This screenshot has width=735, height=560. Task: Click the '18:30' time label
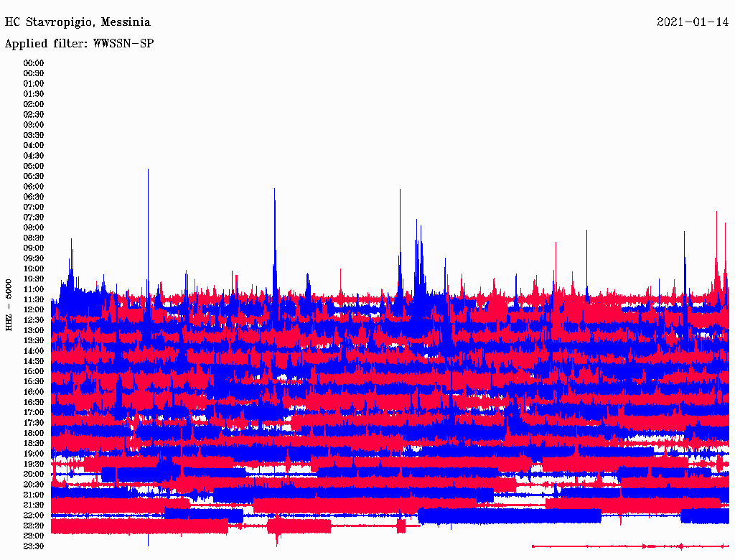34,444
